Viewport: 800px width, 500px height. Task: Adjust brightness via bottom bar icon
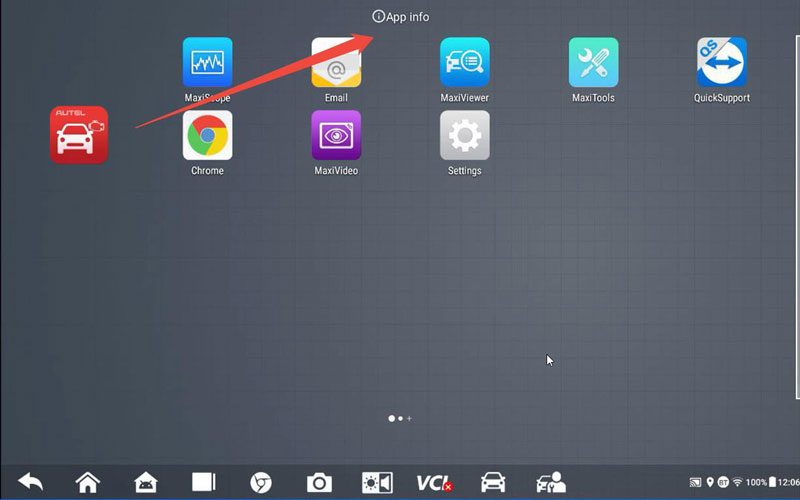click(377, 482)
